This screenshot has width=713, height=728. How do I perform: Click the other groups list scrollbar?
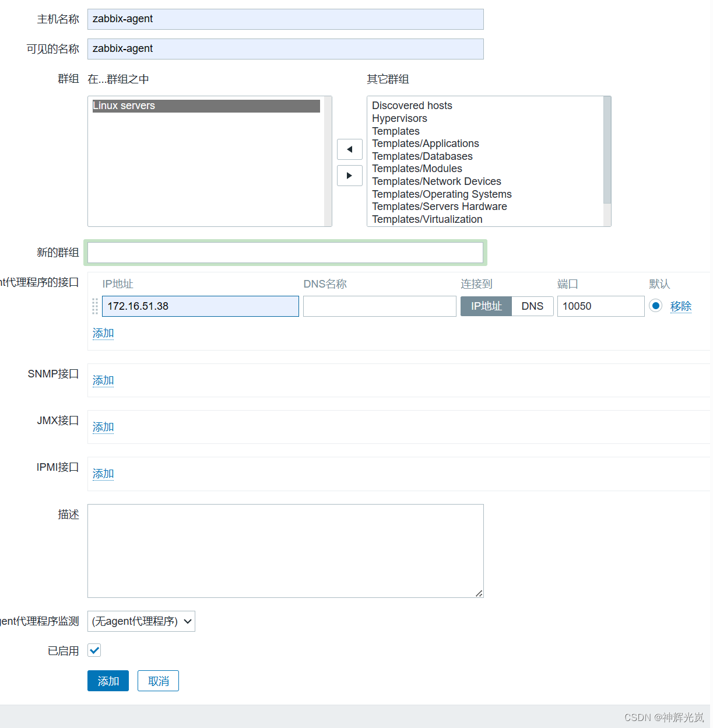(607, 150)
